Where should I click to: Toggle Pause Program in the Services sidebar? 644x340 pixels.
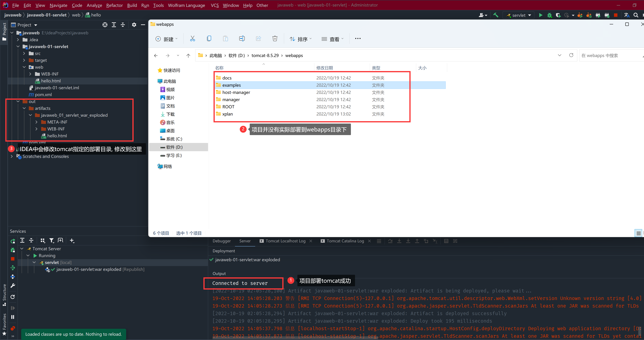point(13,317)
